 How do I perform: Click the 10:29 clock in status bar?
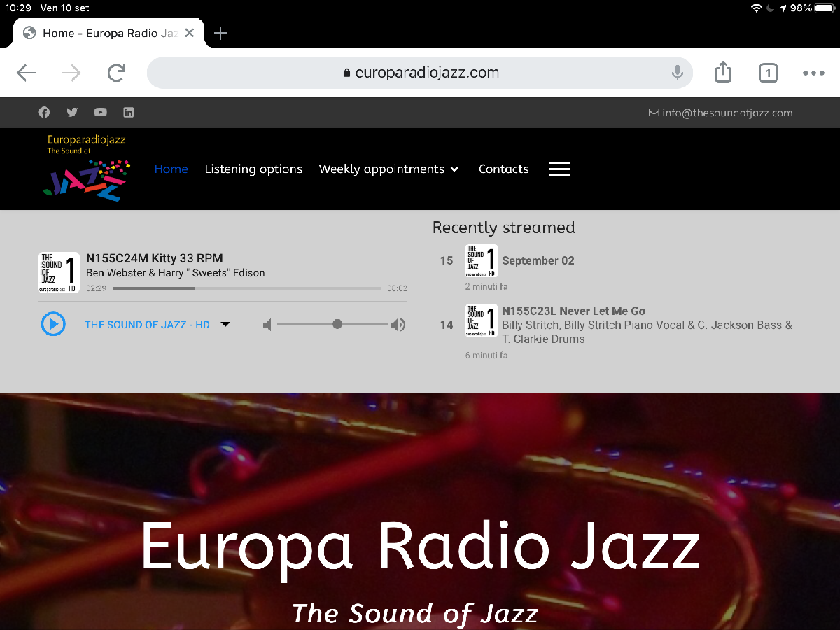coord(19,8)
